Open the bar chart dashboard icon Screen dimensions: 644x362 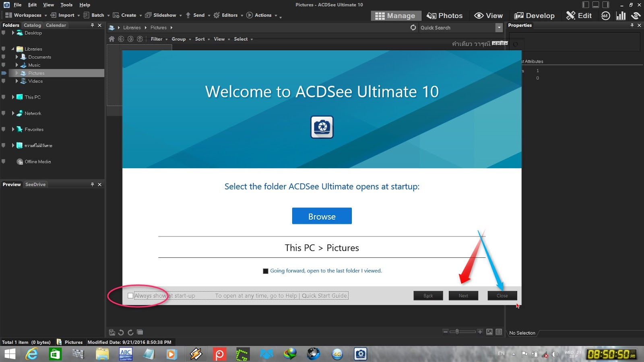621,16
